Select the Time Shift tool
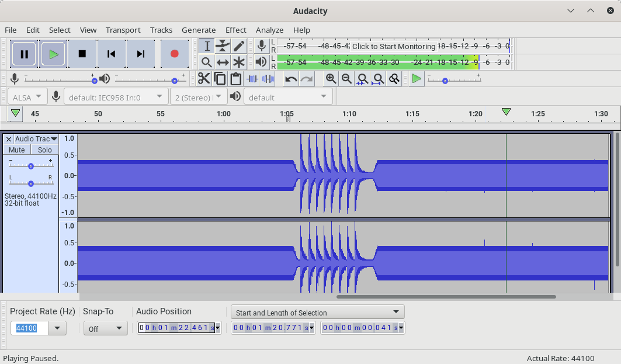The width and height of the screenshot is (621, 364). (223, 62)
